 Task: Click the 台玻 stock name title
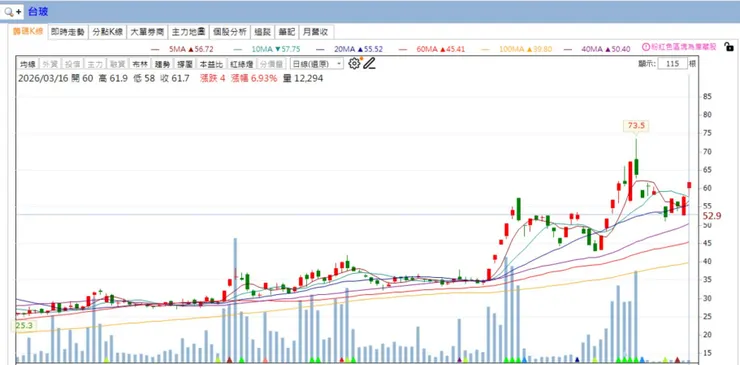pos(38,12)
